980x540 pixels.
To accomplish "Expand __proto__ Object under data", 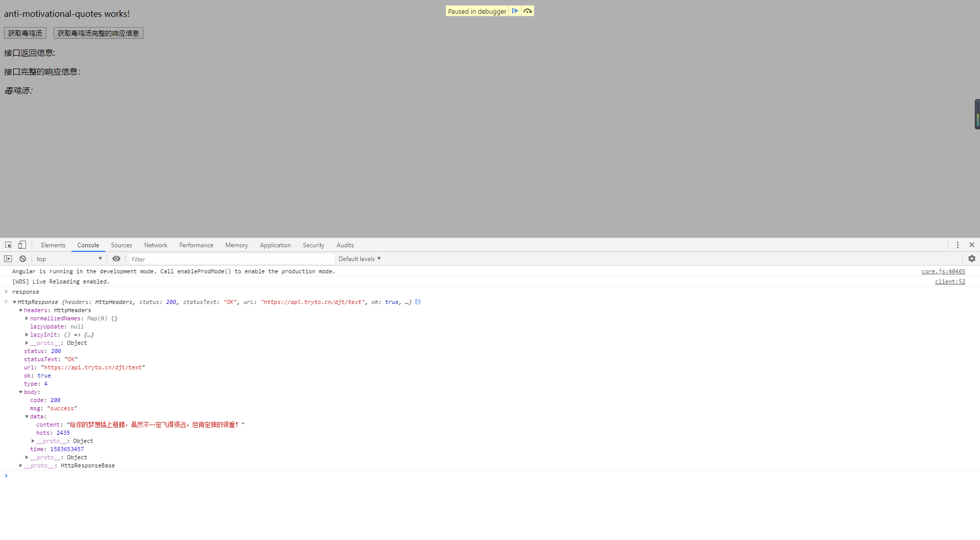I will click(33, 441).
